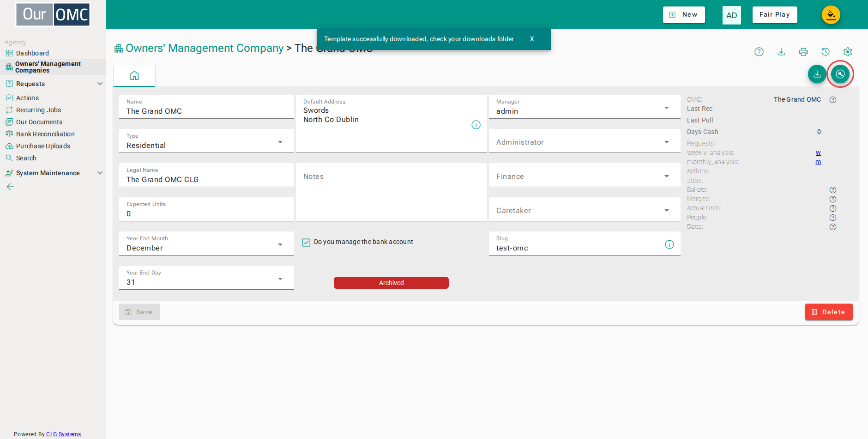The height and width of the screenshot is (439, 868).
Task: Open the Year End Day dropdown
Action: (206, 278)
